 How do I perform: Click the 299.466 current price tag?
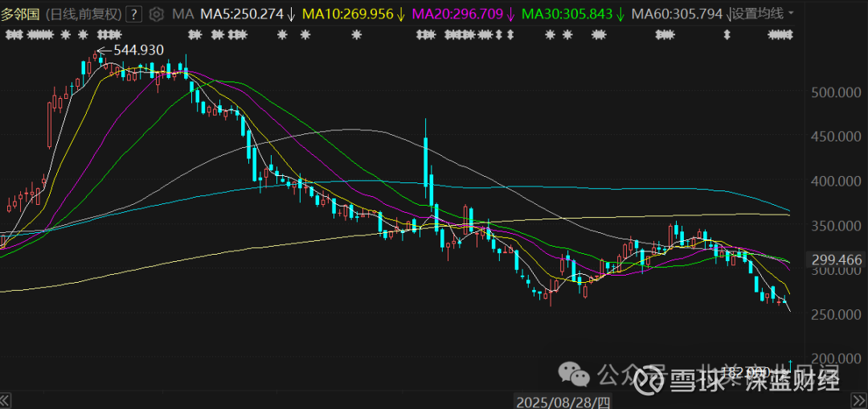tap(837, 260)
